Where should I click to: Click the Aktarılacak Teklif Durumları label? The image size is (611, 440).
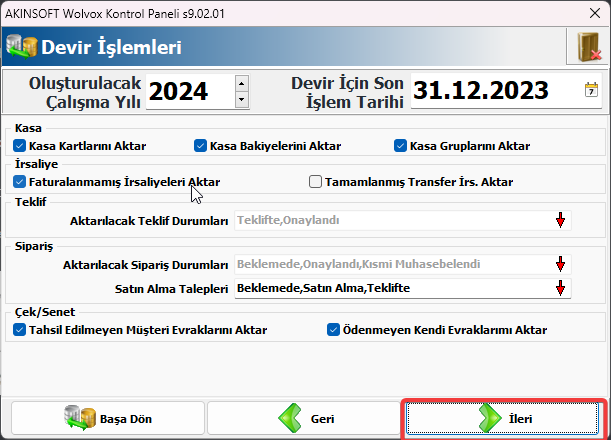(x=149, y=221)
